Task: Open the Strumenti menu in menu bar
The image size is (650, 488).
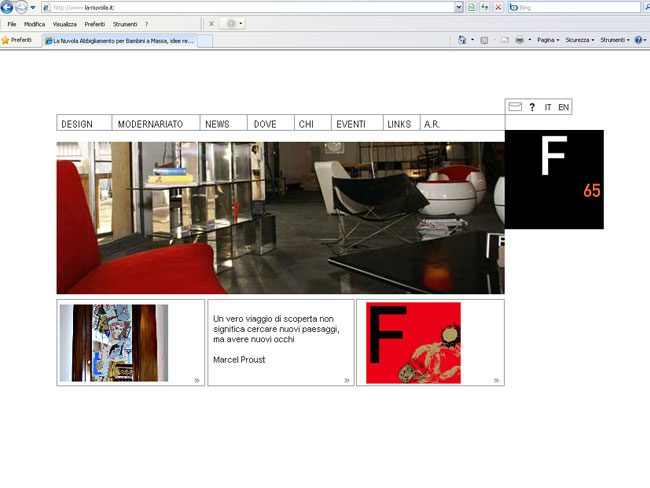Action: pyautogui.click(x=125, y=24)
